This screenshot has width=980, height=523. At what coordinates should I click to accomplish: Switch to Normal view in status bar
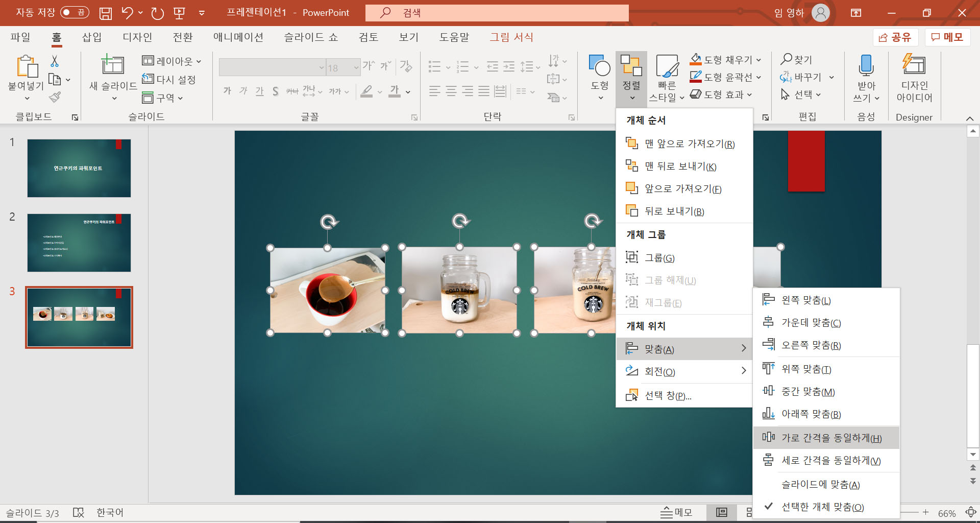click(722, 512)
